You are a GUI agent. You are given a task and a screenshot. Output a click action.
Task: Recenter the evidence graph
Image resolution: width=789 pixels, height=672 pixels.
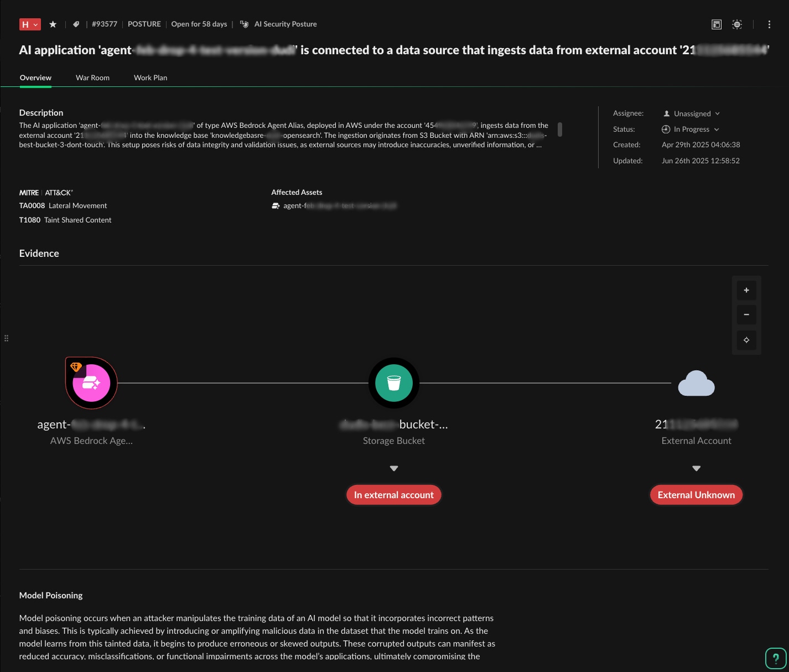(746, 340)
